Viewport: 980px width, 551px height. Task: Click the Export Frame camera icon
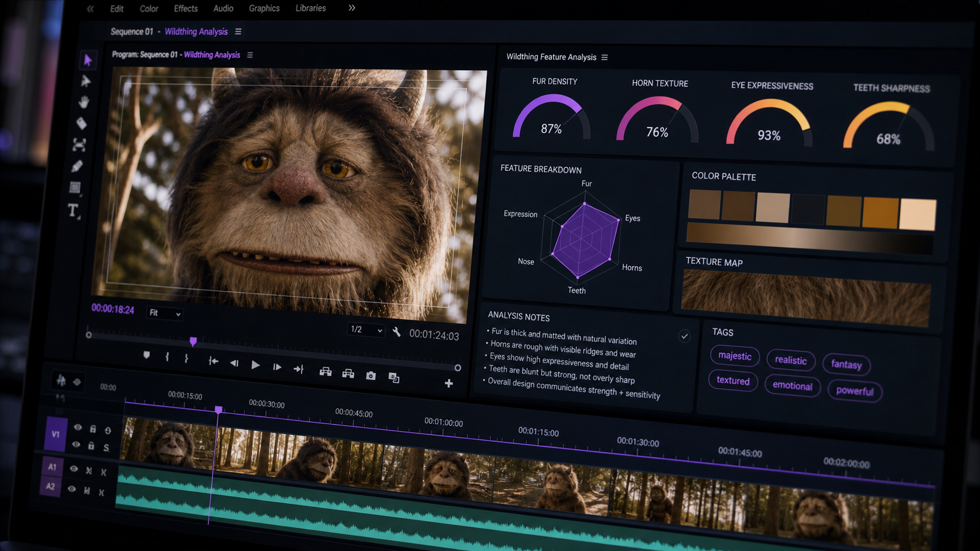(x=371, y=376)
